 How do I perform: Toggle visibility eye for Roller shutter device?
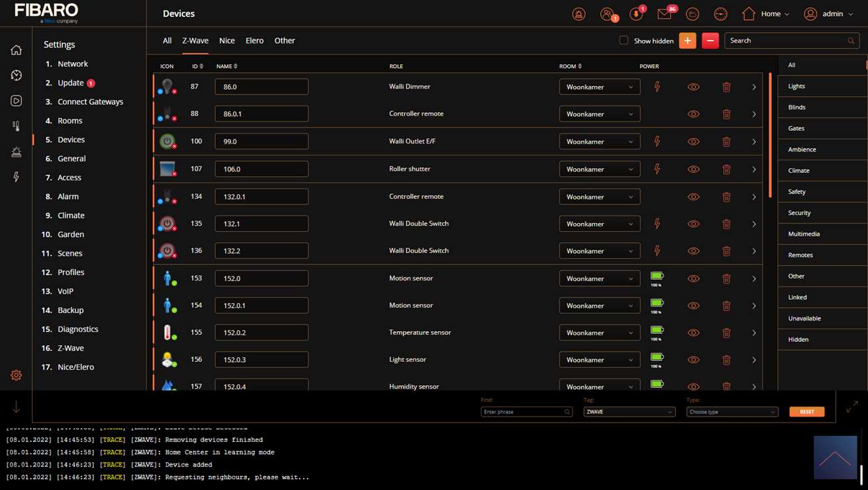[x=694, y=170]
